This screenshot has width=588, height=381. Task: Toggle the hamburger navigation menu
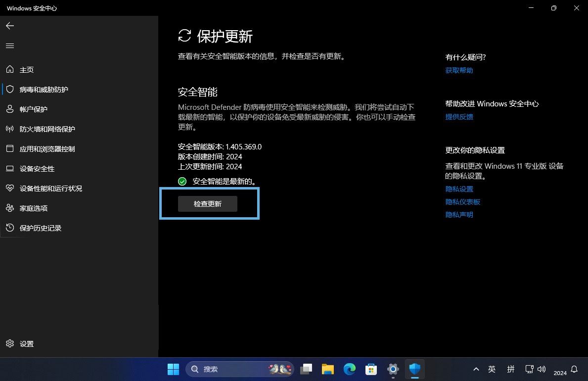[10, 46]
